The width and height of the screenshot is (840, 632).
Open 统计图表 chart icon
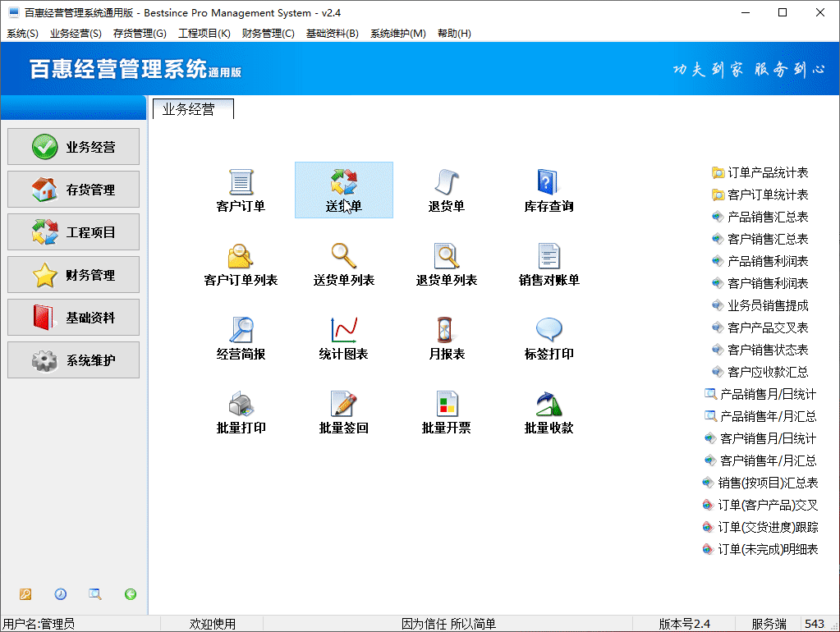(343, 338)
